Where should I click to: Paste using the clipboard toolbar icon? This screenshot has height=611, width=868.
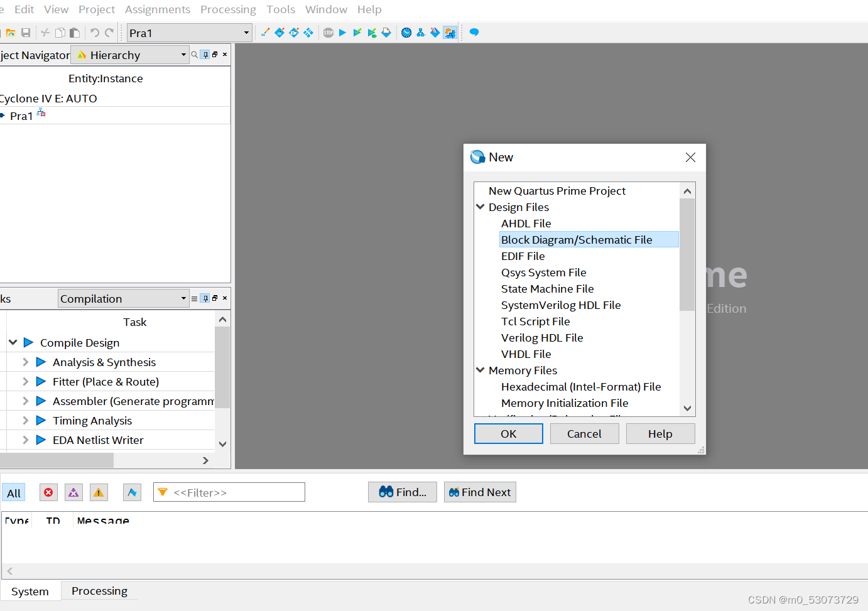point(75,33)
